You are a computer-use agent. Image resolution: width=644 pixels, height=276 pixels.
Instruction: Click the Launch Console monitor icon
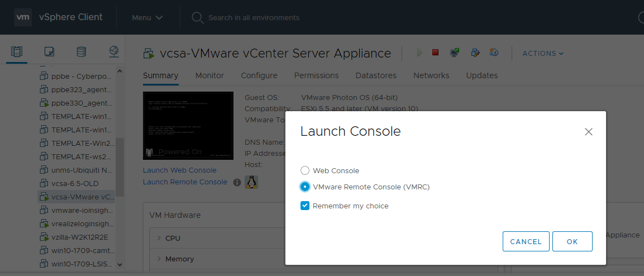point(455,53)
